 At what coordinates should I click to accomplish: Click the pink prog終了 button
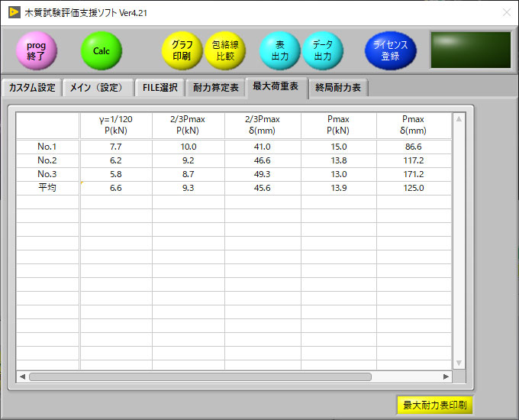(37, 50)
